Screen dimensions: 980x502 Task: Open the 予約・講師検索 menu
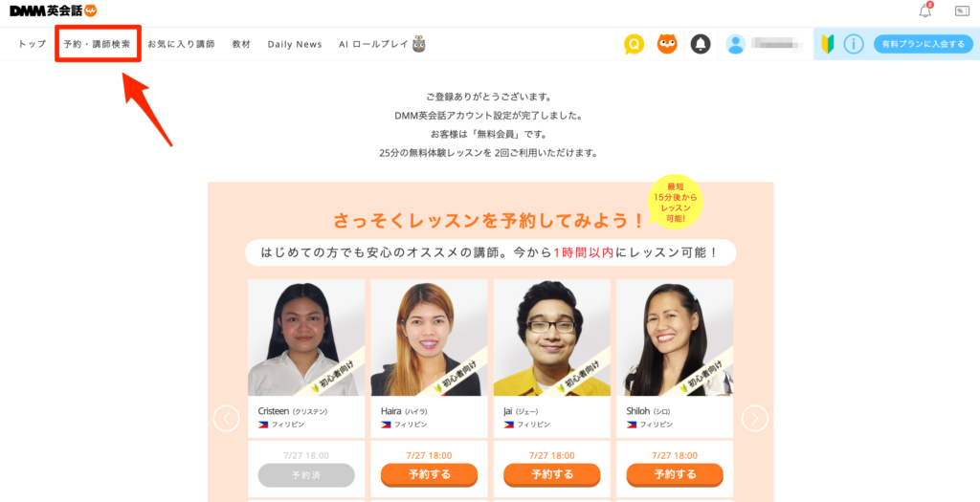(98, 44)
